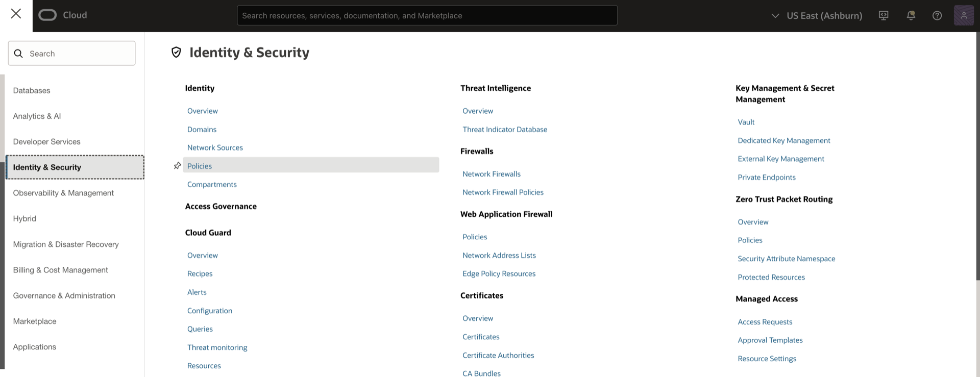
Task: Open Cloud Guard Queries
Action: click(x=200, y=329)
